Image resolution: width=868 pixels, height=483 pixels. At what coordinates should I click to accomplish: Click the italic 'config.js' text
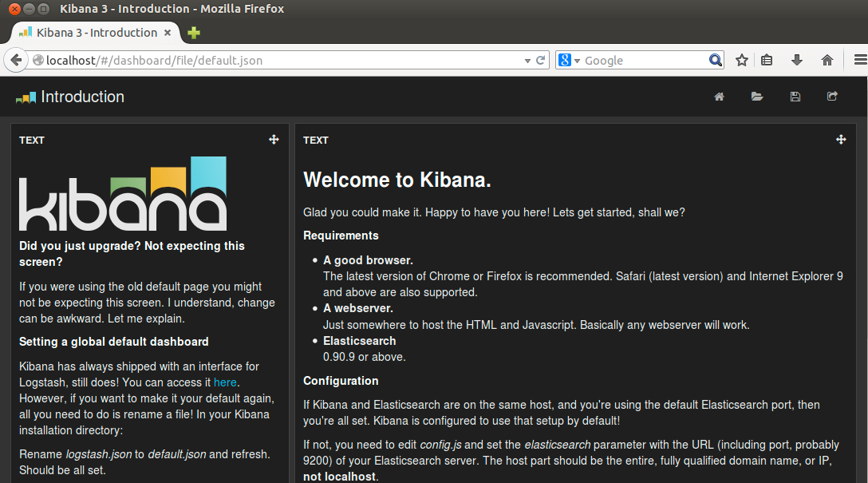tap(440, 445)
